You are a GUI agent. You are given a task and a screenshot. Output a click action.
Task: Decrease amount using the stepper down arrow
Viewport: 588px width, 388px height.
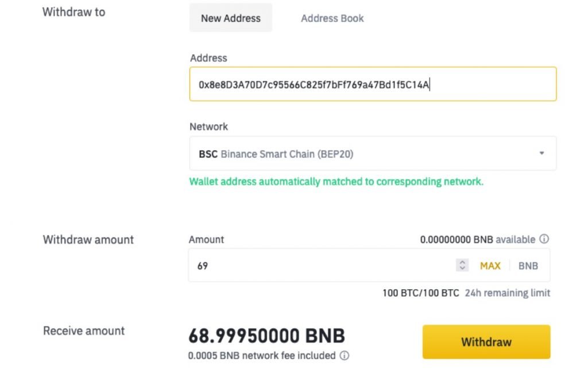point(462,268)
